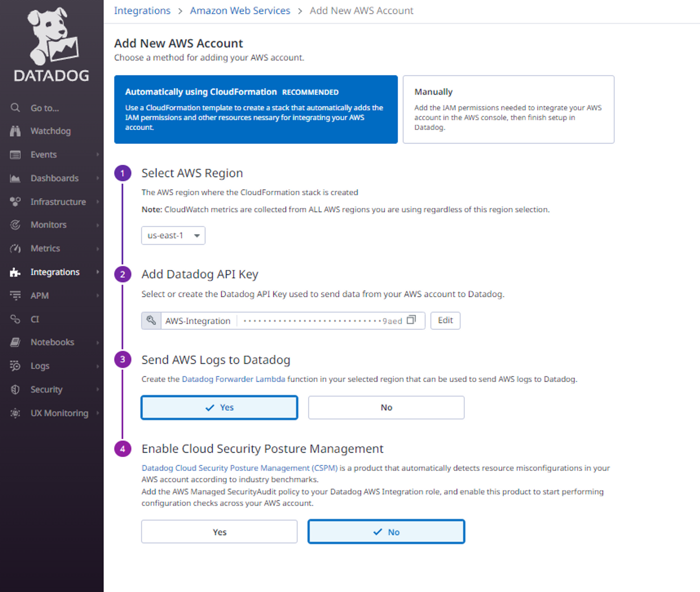Expand the APM sidebar submenu arrow
This screenshot has height=592, width=700.
98,296
